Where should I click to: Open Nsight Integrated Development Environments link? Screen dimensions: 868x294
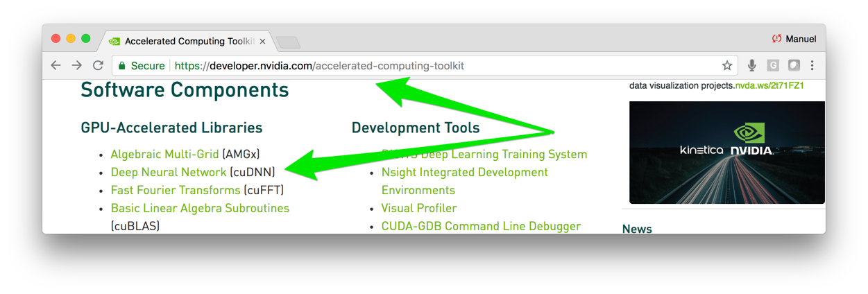(465, 181)
